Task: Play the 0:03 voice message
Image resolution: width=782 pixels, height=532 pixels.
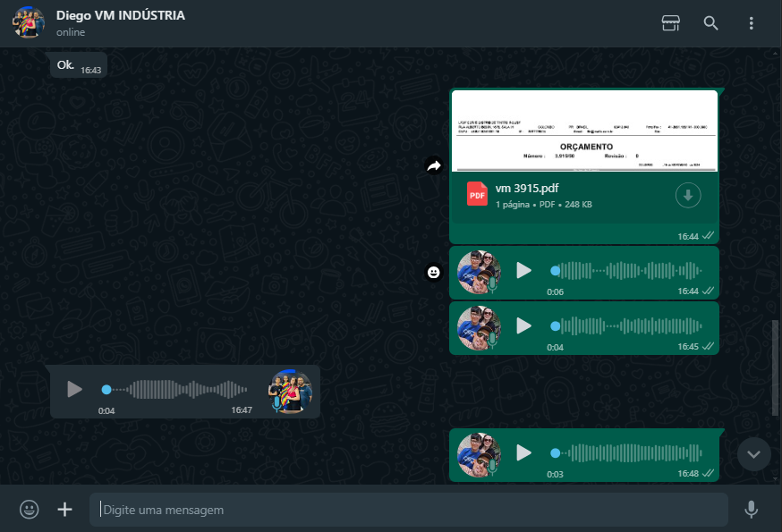Action: pos(523,453)
